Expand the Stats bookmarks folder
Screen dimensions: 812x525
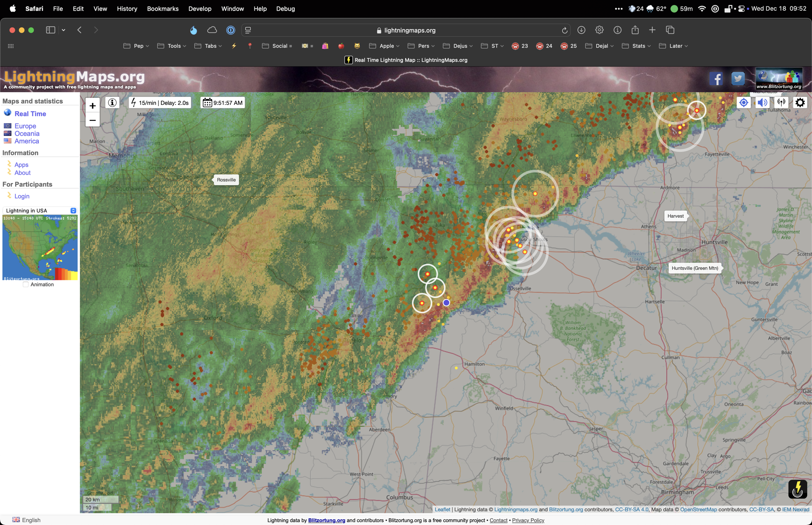(x=636, y=46)
